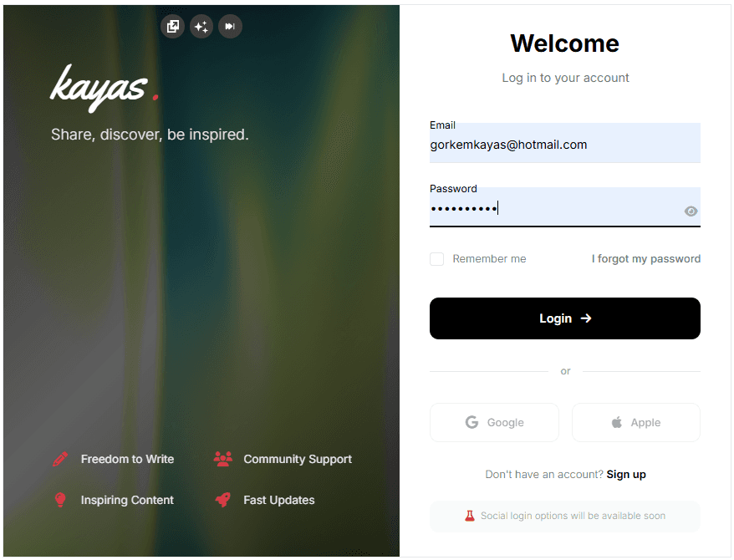Show password with the eye icon
Screen dimensions: 734x560
pyautogui.click(x=691, y=211)
